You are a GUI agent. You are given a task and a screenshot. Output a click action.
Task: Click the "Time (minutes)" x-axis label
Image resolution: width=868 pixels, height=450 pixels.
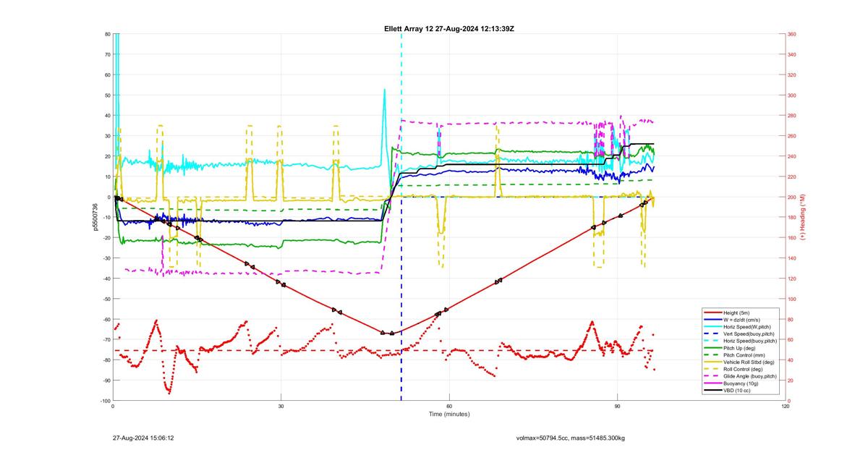point(448,415)
